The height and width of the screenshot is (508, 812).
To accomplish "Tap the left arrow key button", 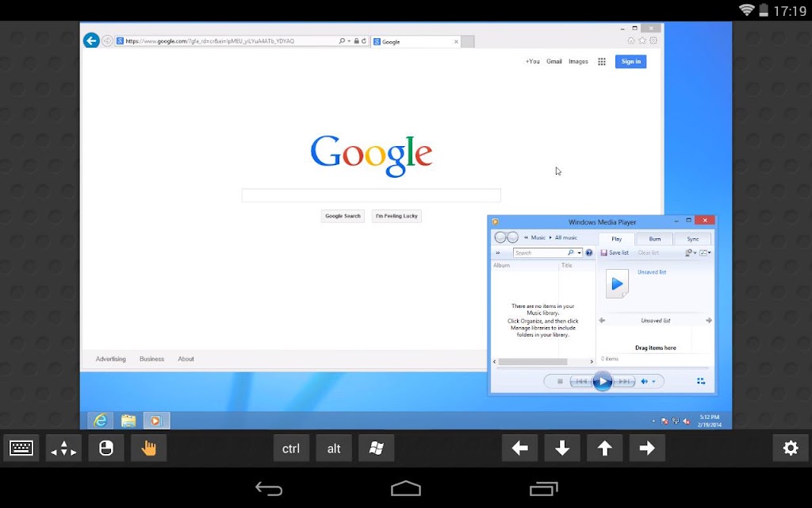I will 519,448.
